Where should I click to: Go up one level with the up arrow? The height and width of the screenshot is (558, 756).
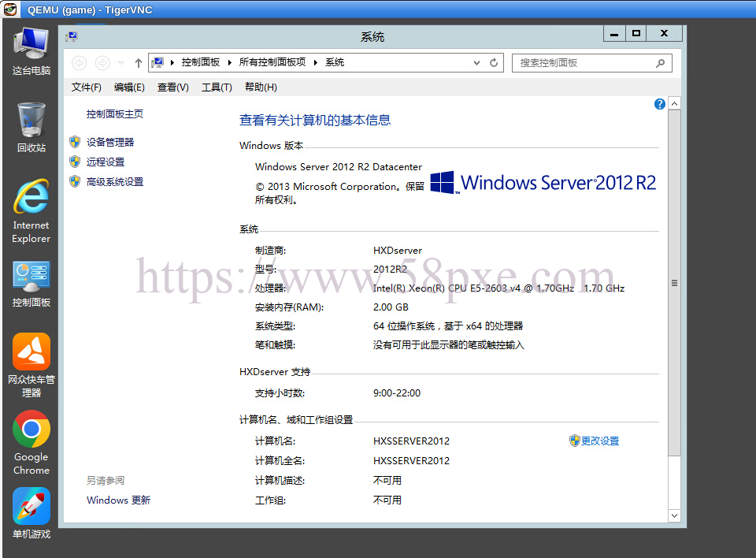coord(139,63)
